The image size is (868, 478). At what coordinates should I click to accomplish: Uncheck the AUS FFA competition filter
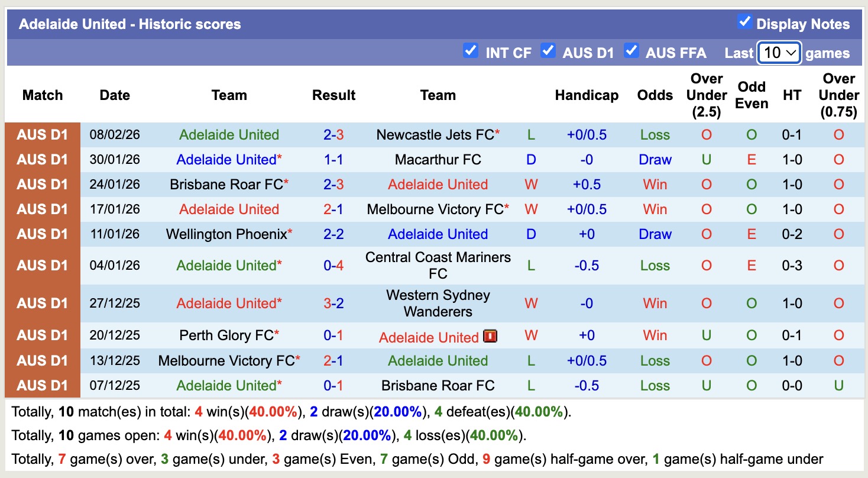coord(631,51)
